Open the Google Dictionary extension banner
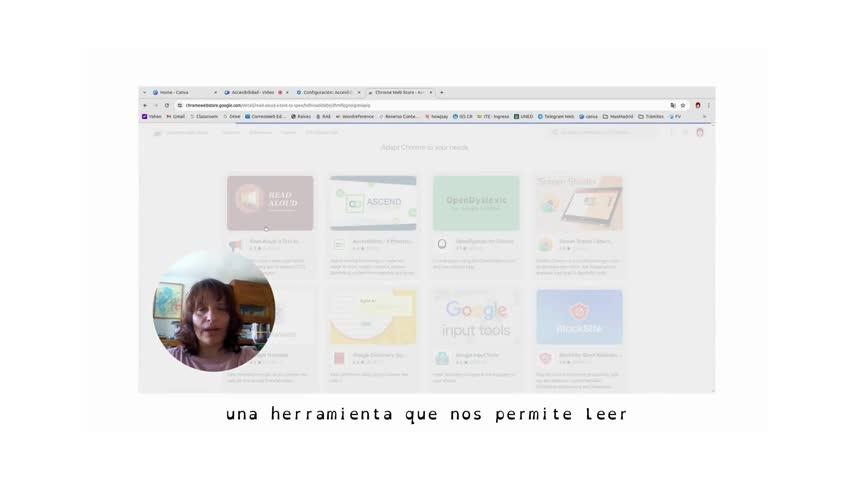 [x=373, y=317]
